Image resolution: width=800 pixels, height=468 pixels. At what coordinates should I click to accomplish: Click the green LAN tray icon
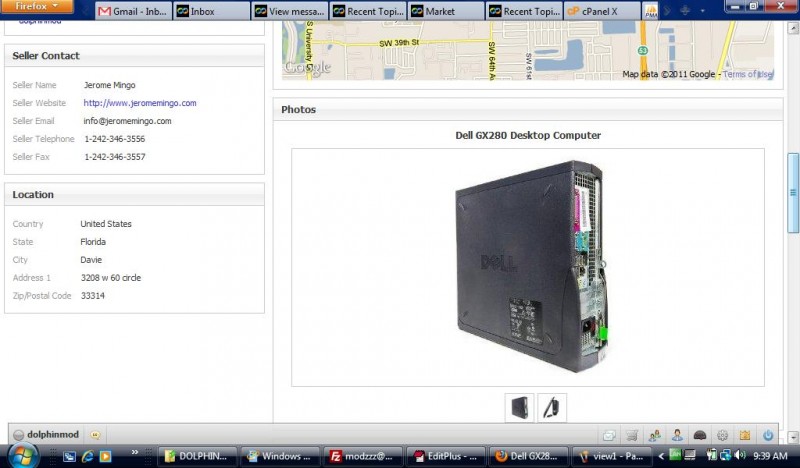(674, 455)
